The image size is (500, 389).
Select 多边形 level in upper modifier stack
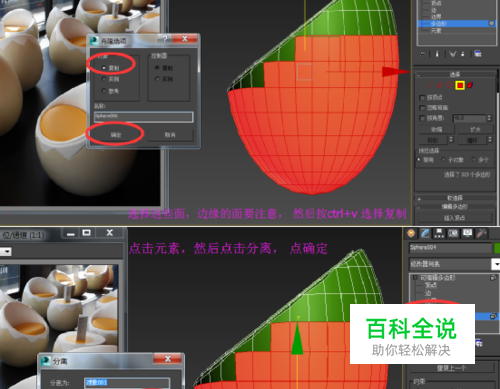click(x=438, y=24)
